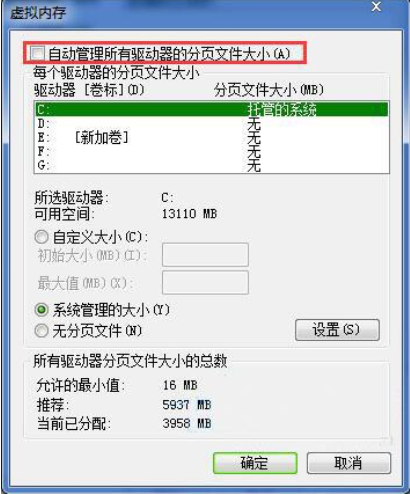Choose the 无分页文件 radio option
410x494 pixels.
click(x=41, y=331)
